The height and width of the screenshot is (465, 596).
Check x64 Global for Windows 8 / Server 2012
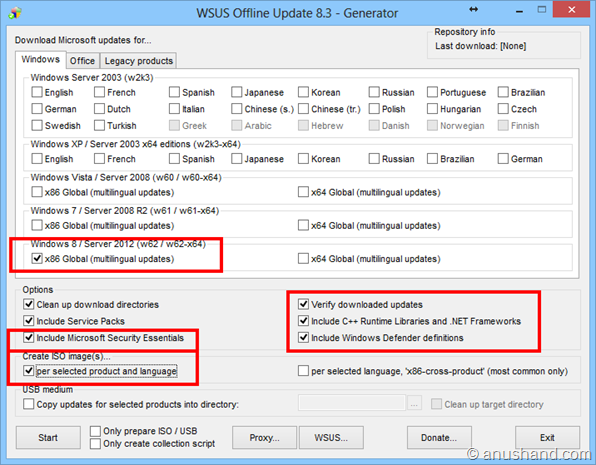[x=303, y=259]
